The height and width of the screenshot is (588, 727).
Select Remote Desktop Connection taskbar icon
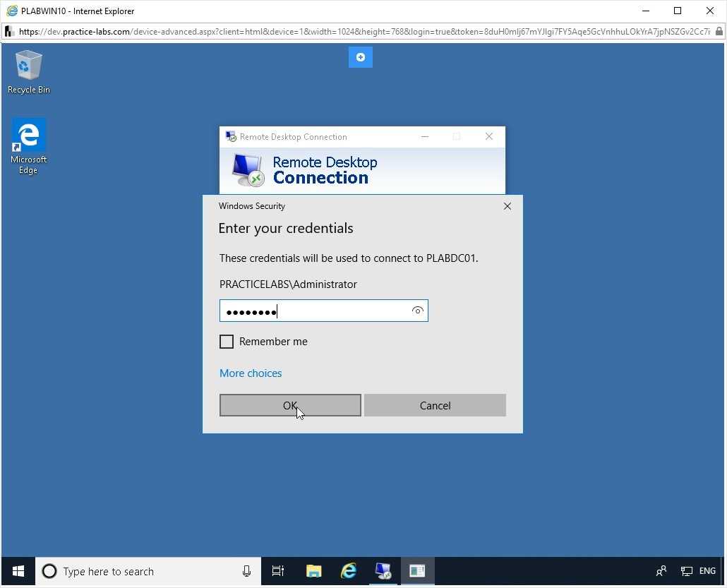pos(383,571)
